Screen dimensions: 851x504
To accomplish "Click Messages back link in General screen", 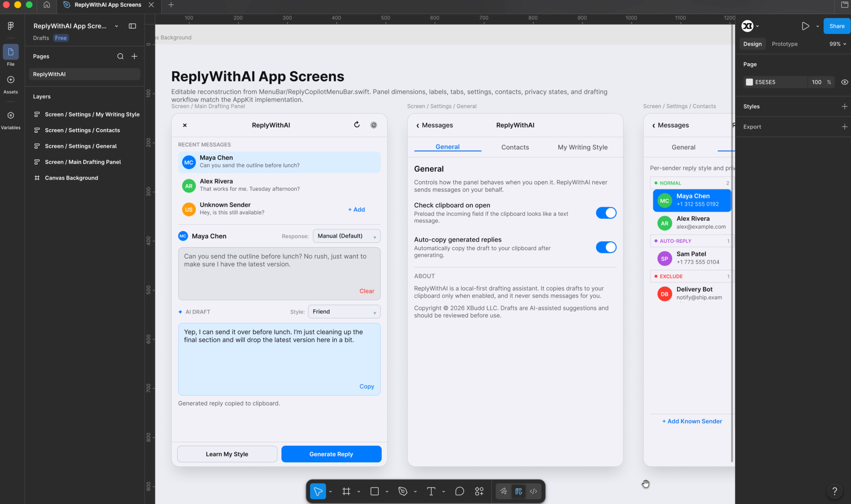I will click(434, 125).
